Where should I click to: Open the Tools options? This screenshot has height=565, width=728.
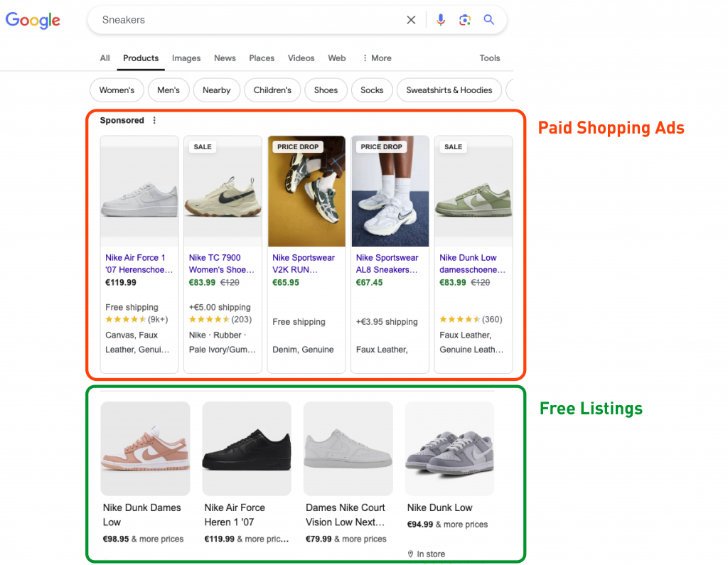pos(490,58)
